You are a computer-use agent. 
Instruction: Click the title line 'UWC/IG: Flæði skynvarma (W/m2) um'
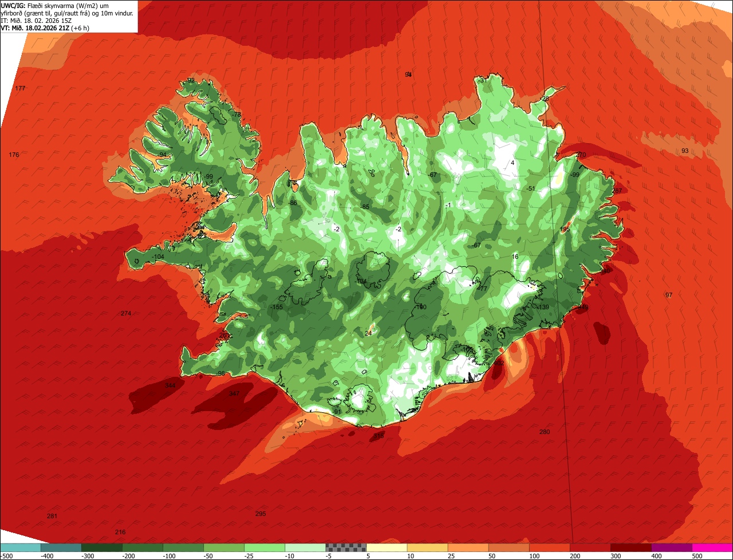(x=55, y=5)
